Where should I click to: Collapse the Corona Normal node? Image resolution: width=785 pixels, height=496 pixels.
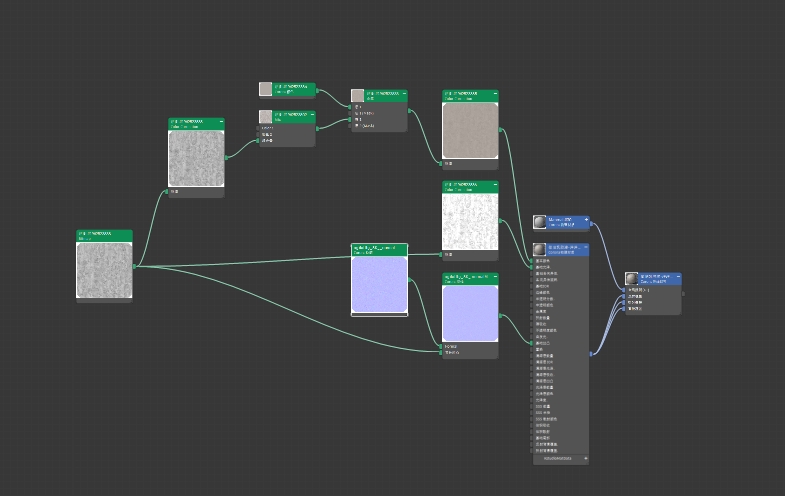[x=496, y=276]
